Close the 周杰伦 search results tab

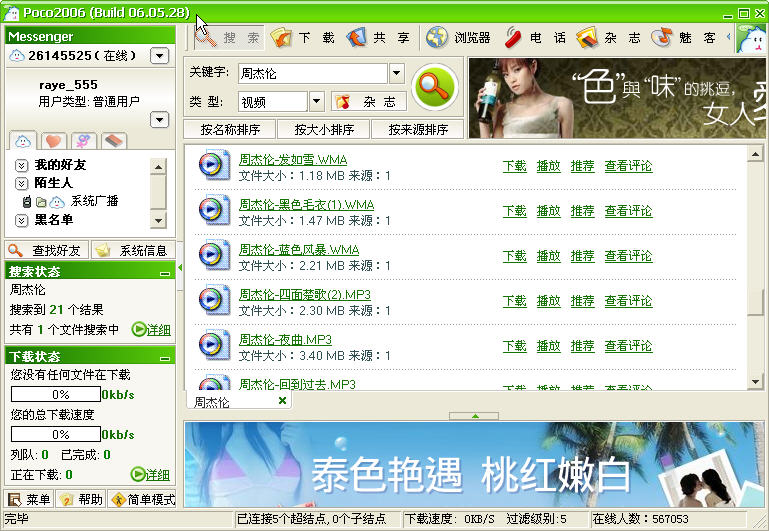pos(282,401)
